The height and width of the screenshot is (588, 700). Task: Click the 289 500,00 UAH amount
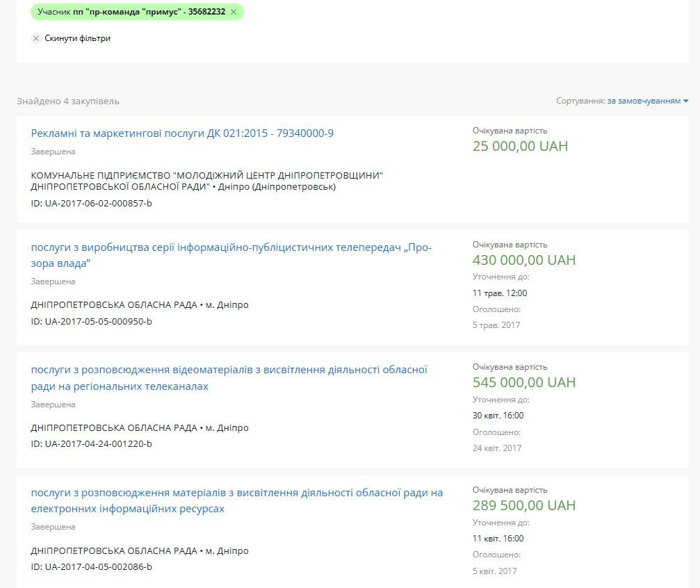point(523,505)
